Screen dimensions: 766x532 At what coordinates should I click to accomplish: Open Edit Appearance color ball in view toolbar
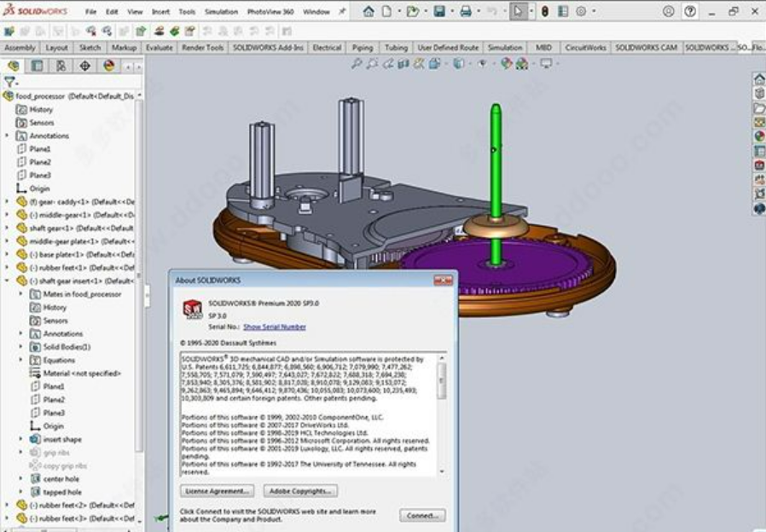coord(506,63)
